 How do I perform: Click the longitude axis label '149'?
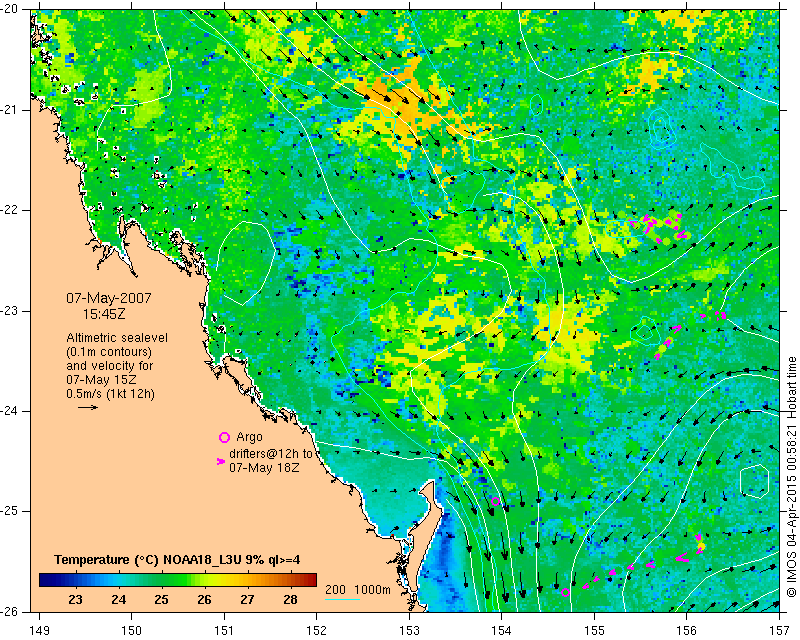coord(40,631)
